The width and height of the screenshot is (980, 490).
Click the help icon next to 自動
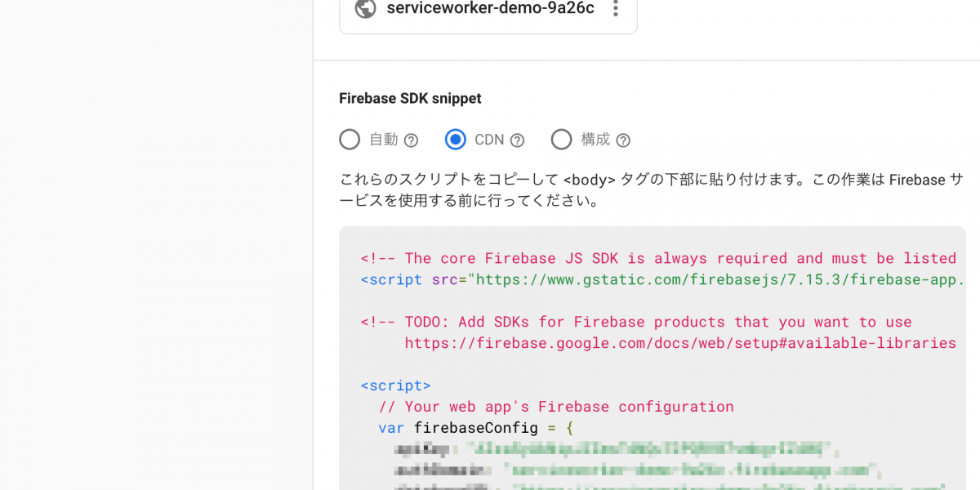tap(412, 140)
